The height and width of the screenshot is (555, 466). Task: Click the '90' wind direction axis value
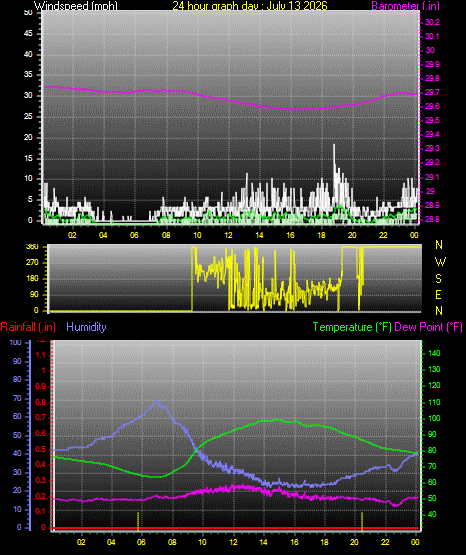tap(34, 294)
